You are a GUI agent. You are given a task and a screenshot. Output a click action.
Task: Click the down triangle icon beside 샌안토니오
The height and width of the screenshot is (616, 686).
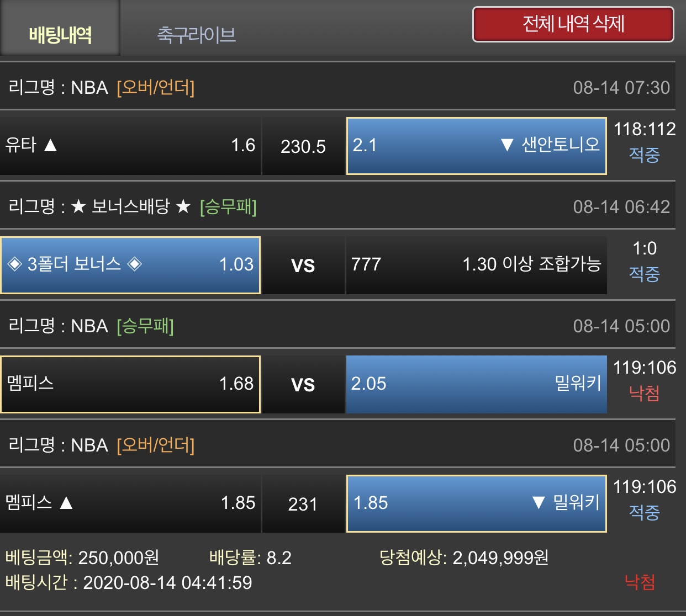507,145
